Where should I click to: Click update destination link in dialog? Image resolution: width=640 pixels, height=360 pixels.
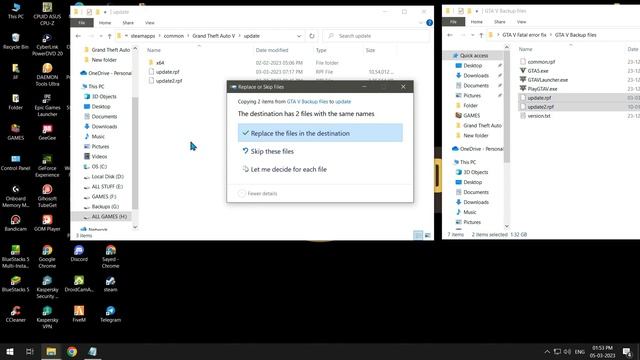(343, 102)
